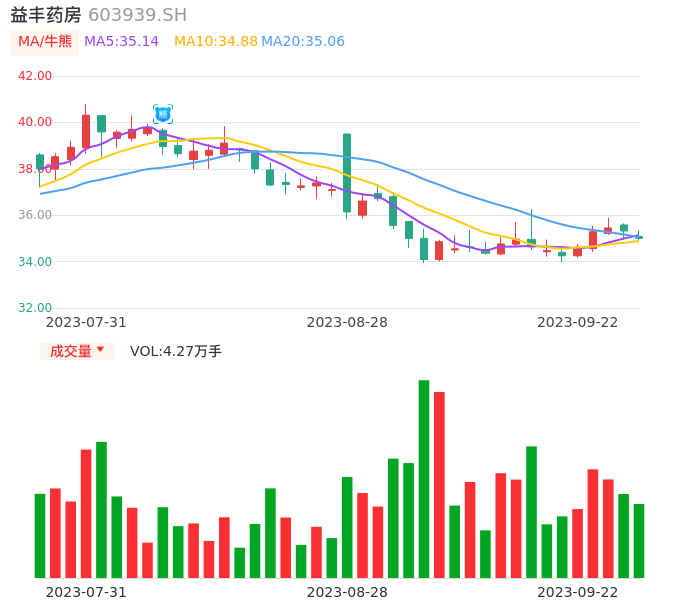Image resolution: width=686 pixels, height=606 pixels.
Task: Click 2023-07-31 date under price chart
Action: click(x=86, y=322)
